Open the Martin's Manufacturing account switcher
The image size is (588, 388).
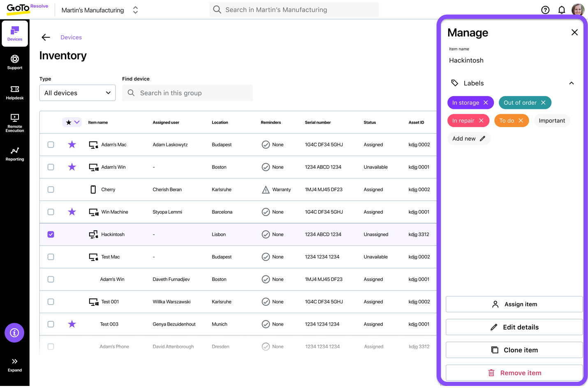[x=135, y=9]
